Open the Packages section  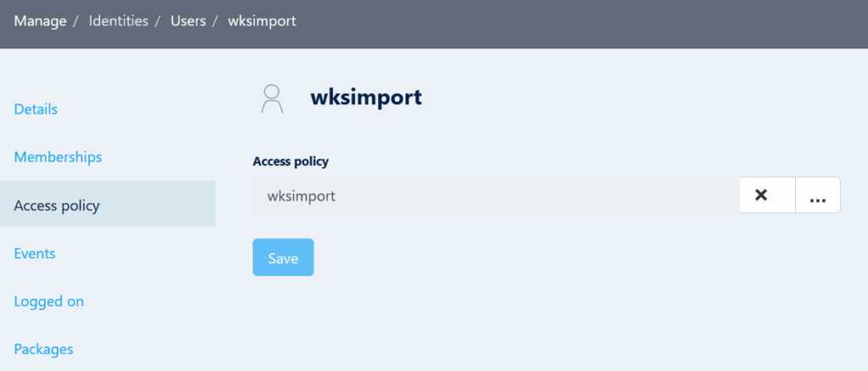click(x=44, y=348)
